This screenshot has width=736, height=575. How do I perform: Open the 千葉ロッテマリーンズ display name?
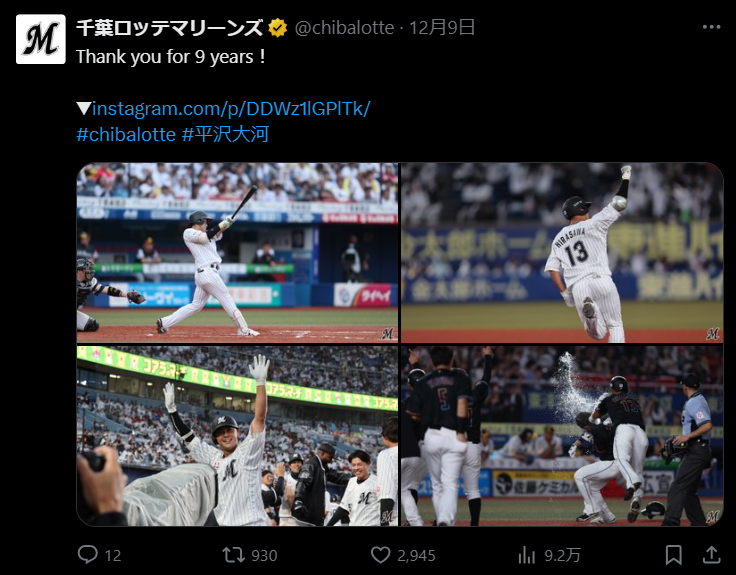point(169,28)
